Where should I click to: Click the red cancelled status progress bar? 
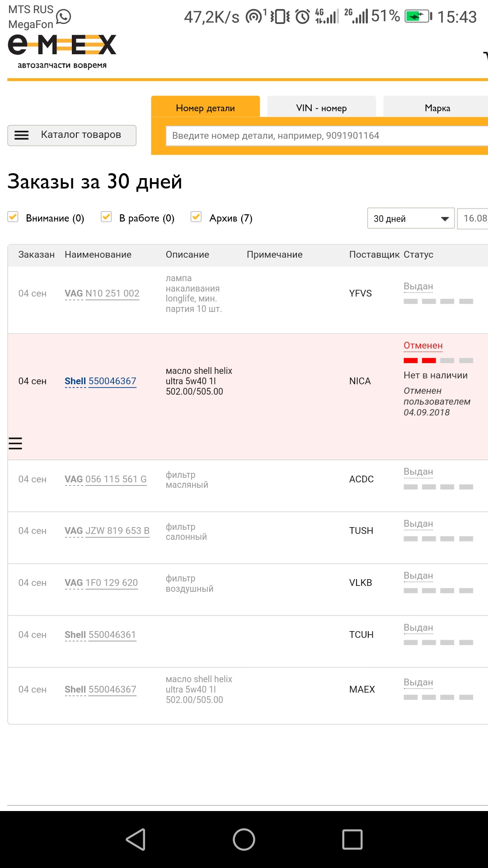click(420, 360)
